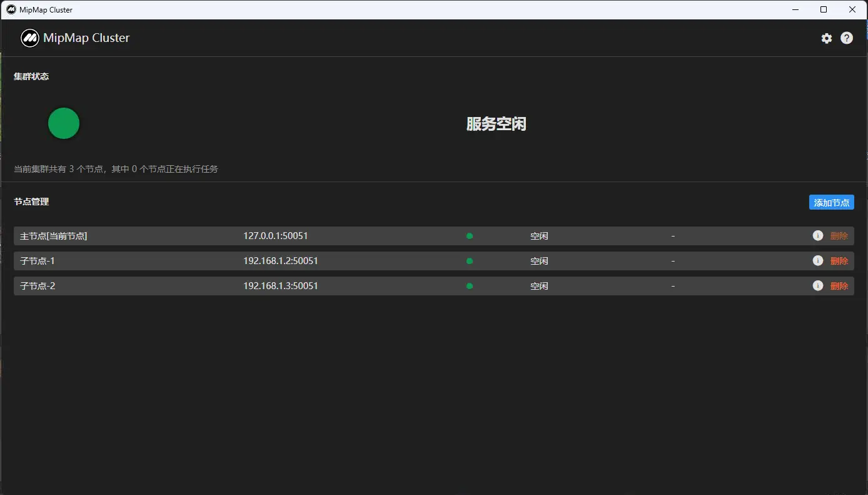Select the 子节点-1 node name
This screenshot has height=495, width=868.
(38, 261)
